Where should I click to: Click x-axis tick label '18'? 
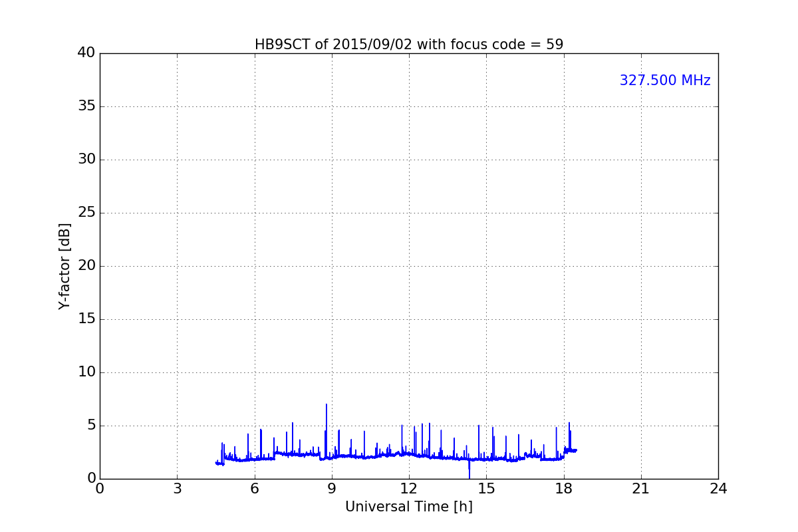click(564, 488)
